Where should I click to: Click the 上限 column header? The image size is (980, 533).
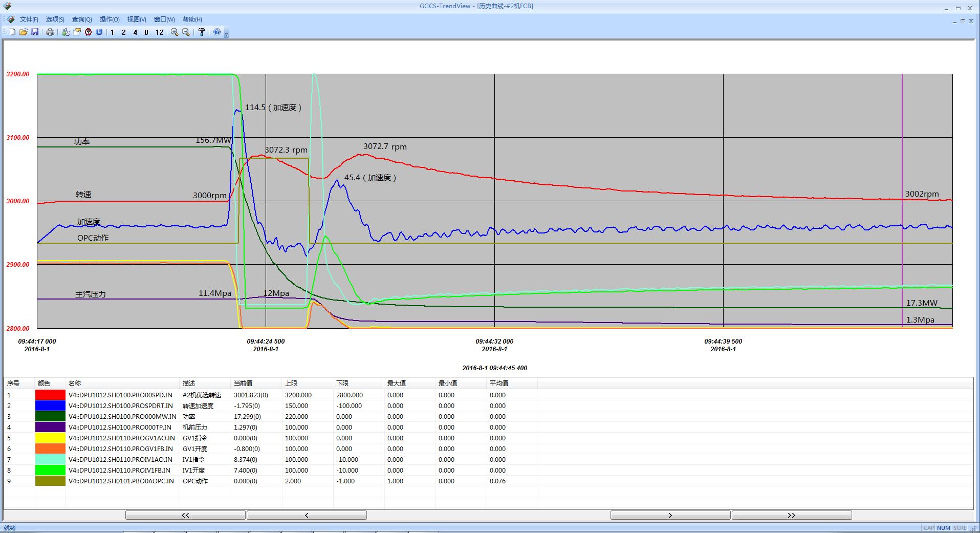point(308,383)
